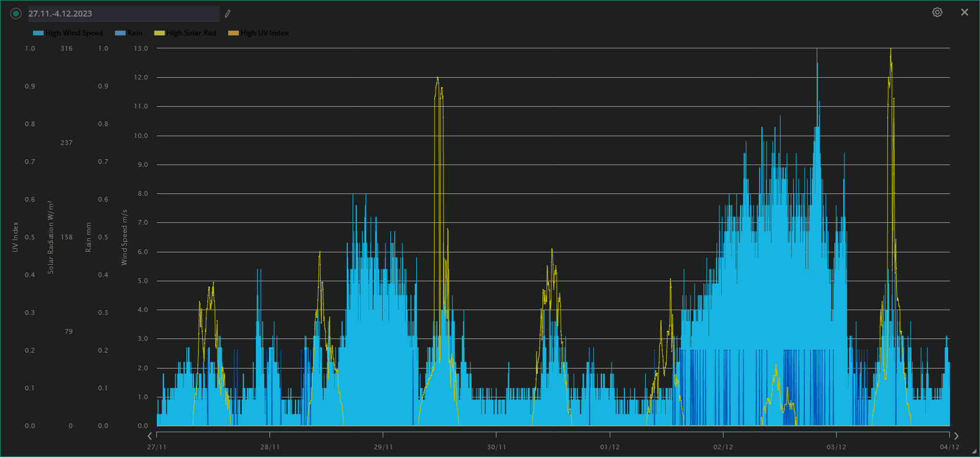Click the orange High UV Index color swatch

[x=234, y=33]
